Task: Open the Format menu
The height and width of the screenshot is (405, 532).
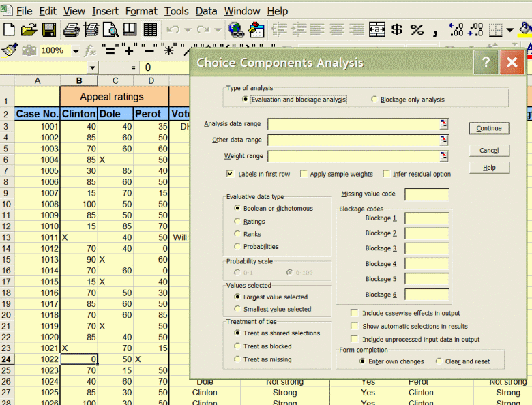Action: pos(141,11)
